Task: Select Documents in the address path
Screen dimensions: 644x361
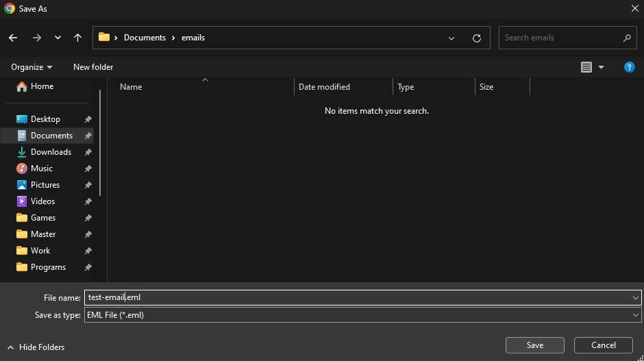Action: click(x=145, y=38)
